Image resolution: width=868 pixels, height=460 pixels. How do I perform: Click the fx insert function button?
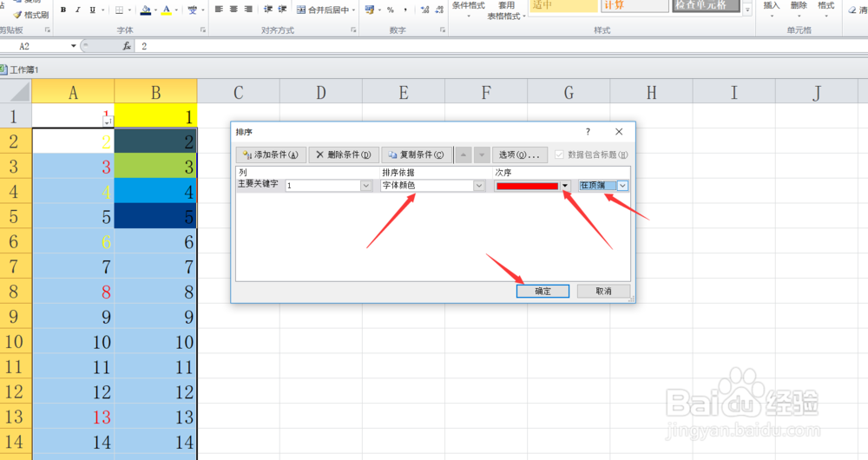(127, 46)
